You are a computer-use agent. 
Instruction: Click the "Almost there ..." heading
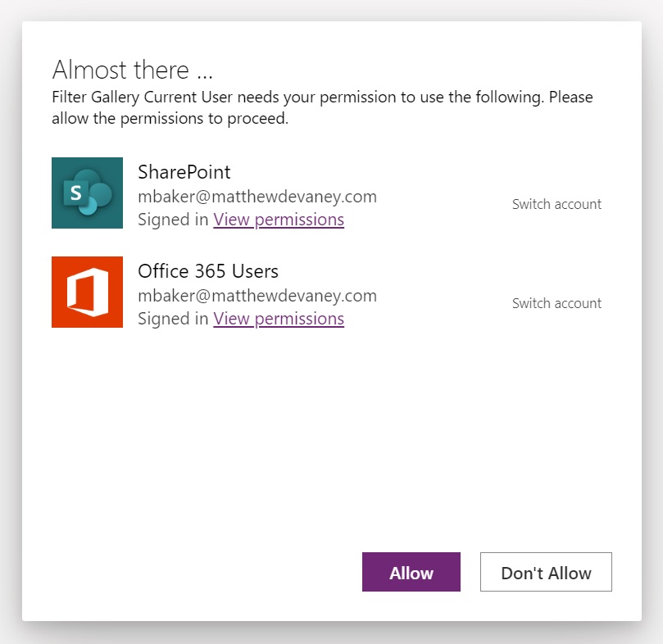tap(133, 69)
